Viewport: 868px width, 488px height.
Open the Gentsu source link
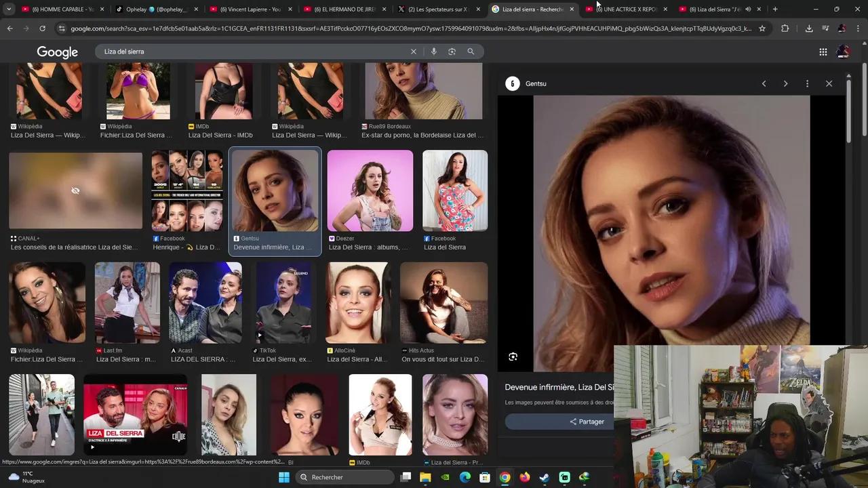[535, 83]
